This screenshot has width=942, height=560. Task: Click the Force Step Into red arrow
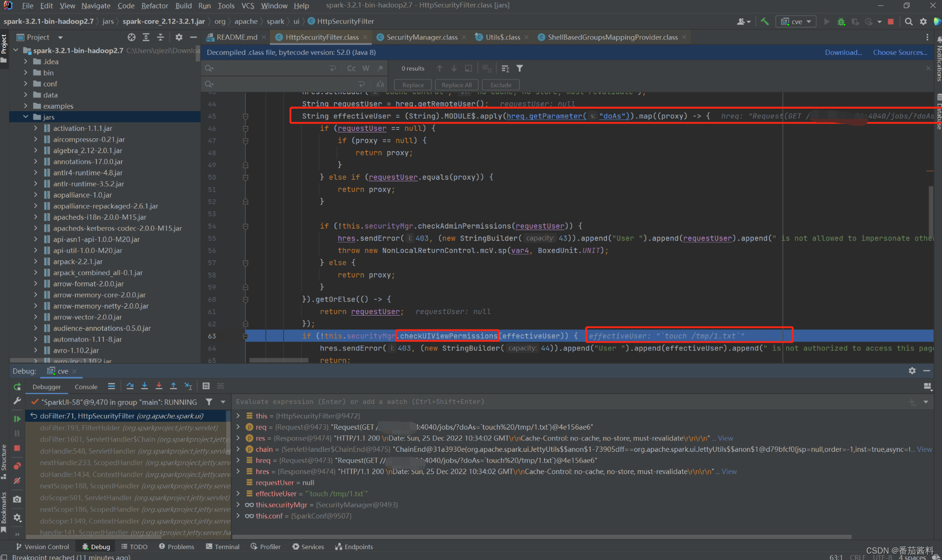pos(159,386)
